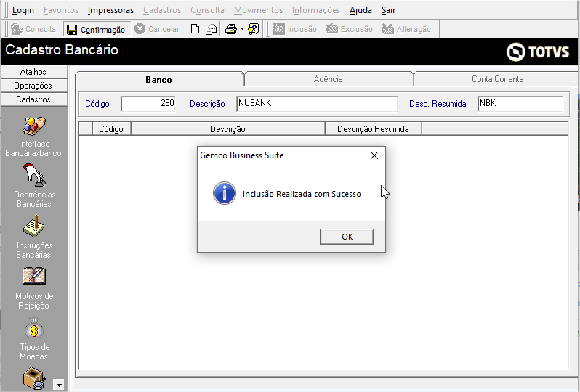Open the Operações sidebar section
The width and height of the screenshot is (580, 392).
[33, 86]
